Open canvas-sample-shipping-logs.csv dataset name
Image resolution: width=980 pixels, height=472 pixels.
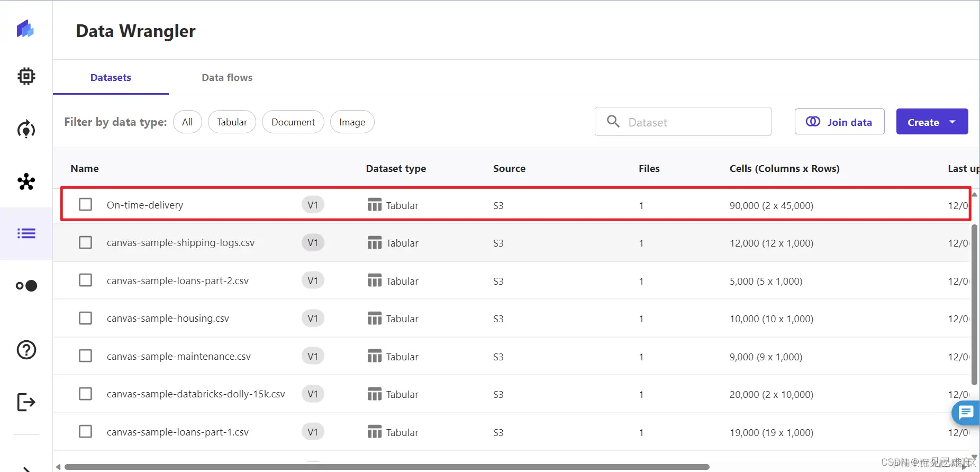click(180, 242)
